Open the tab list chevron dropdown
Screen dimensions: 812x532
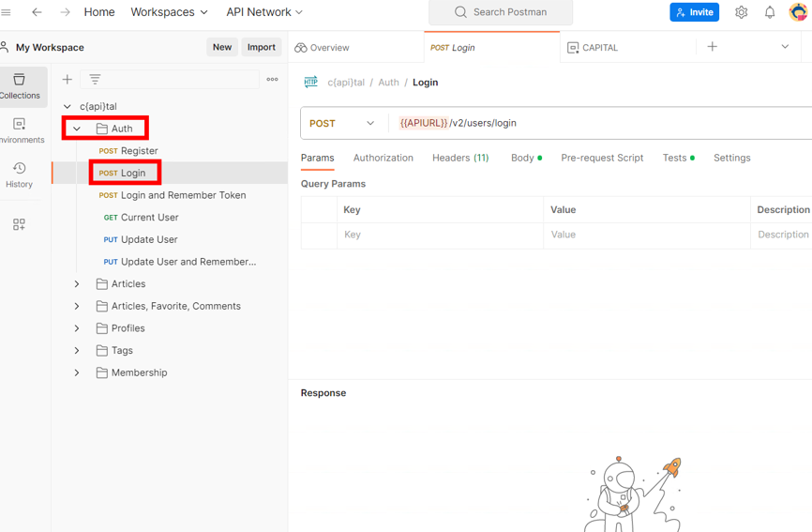pos(785,47)
